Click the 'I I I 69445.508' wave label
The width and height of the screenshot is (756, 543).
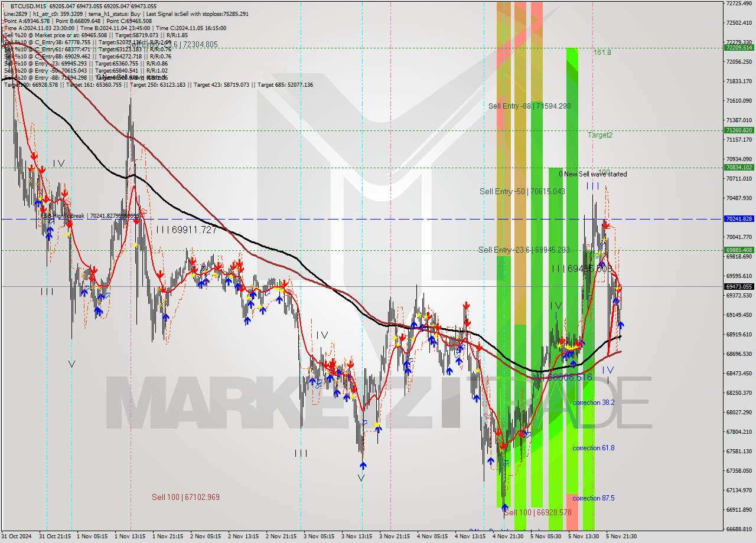(x=582, y=269)
